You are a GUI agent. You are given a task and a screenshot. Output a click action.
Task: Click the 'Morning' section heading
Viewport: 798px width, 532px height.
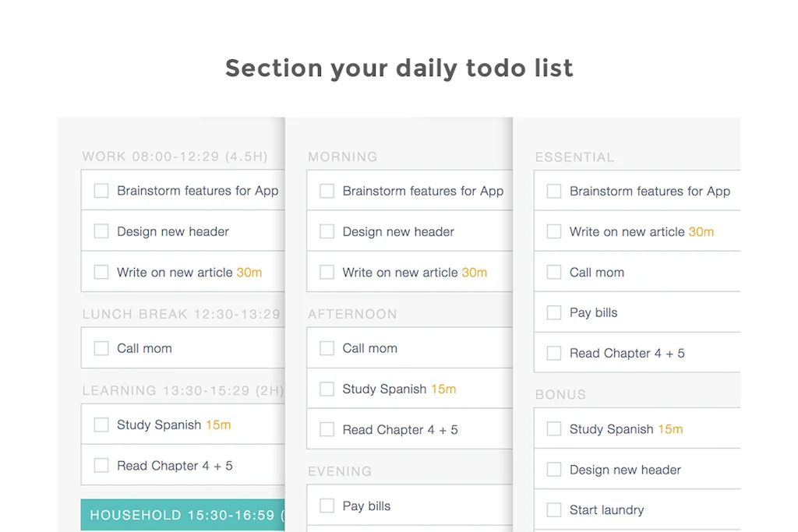click(x=342, y=157)
